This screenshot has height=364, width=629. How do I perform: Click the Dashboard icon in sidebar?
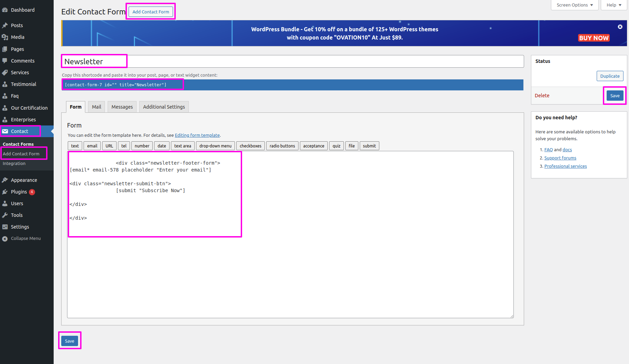click(x=5, y=10)
